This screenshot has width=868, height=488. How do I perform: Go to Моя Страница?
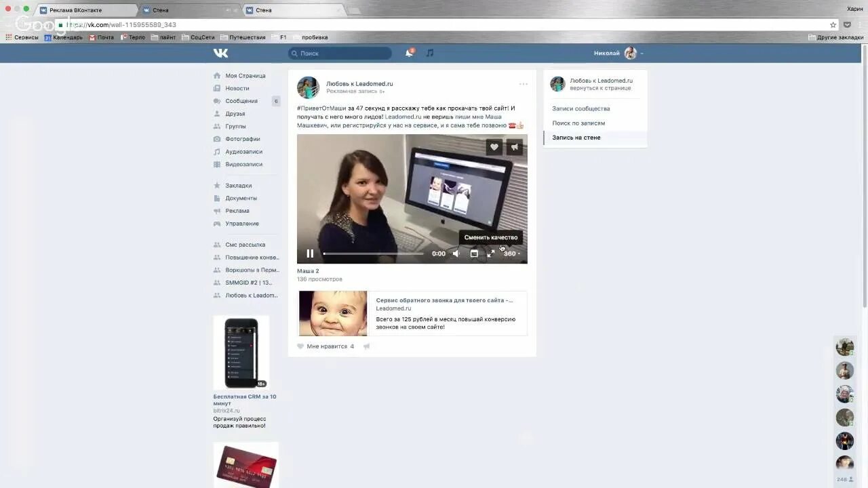click(245, 76)
